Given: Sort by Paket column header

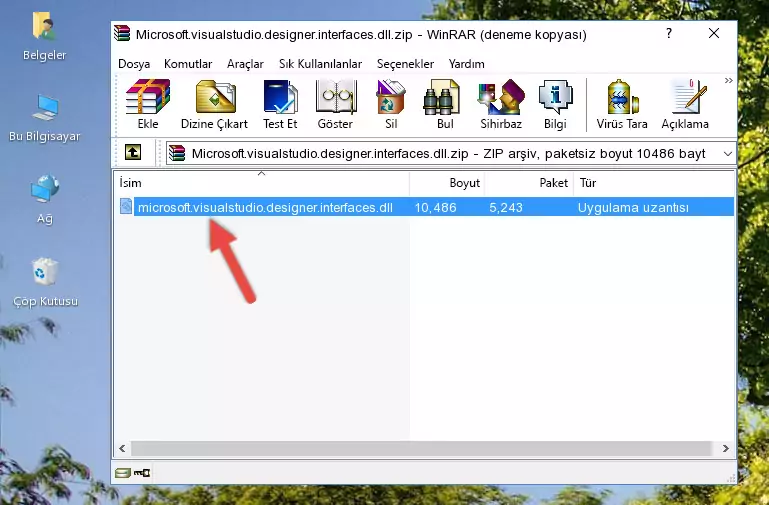Looking at the screenshot, I should coord(529,183).
